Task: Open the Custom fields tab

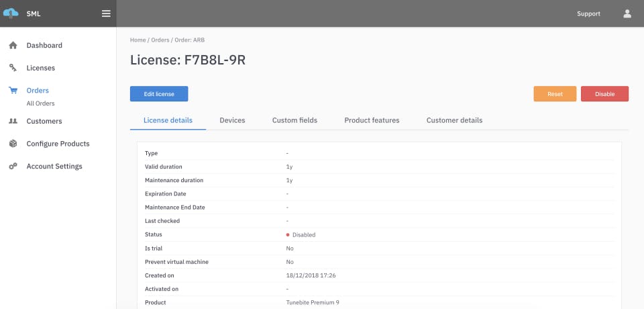Action: (294, 120)
